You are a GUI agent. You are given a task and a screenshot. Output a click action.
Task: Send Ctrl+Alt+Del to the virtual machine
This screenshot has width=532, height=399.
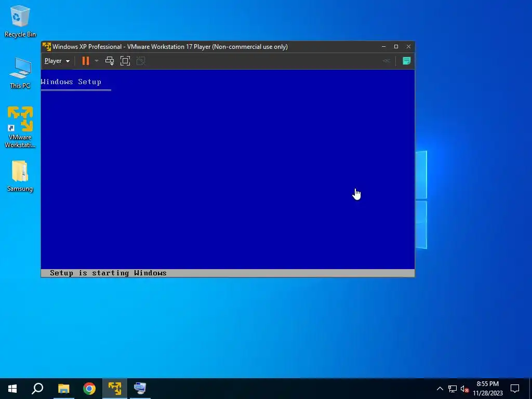pyautogui.click(x=109, y=61)
